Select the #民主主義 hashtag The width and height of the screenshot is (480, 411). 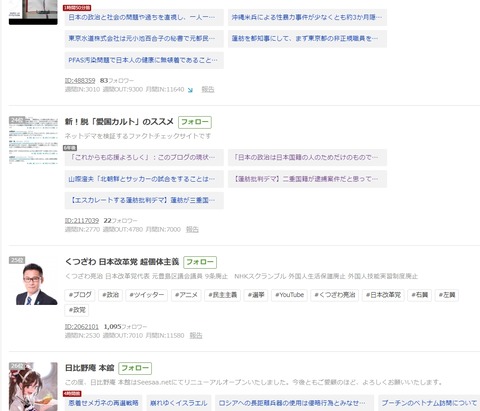click(222, 295)
